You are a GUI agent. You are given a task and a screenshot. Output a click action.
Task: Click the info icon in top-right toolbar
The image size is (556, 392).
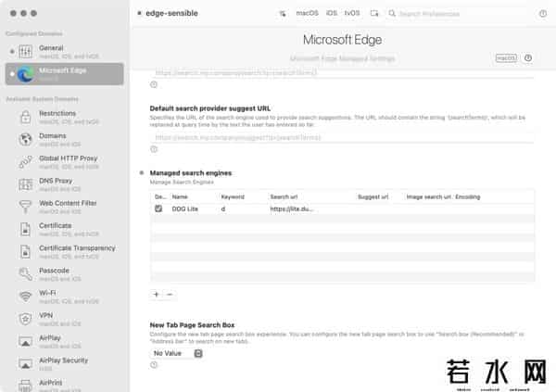tap(543, 14)
